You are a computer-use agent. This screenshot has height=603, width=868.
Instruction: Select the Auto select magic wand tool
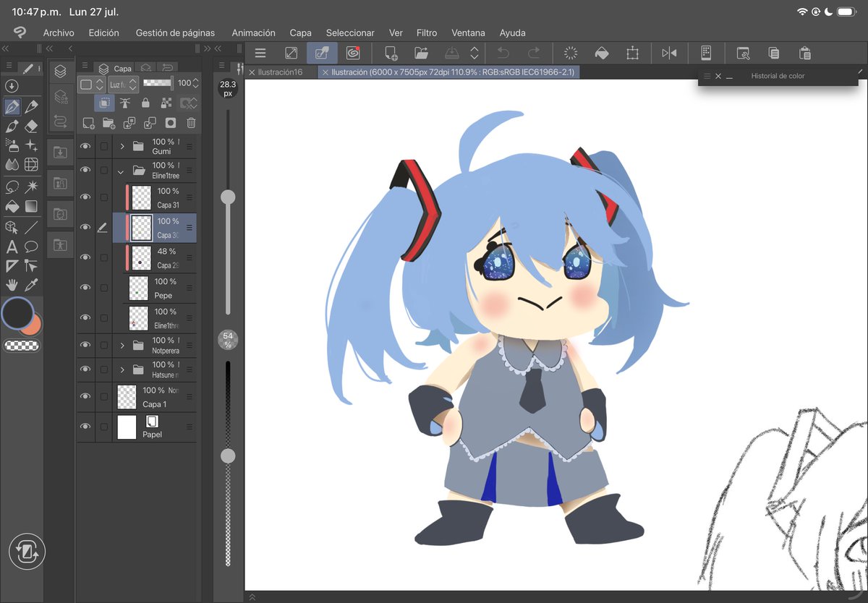point(30,187)
